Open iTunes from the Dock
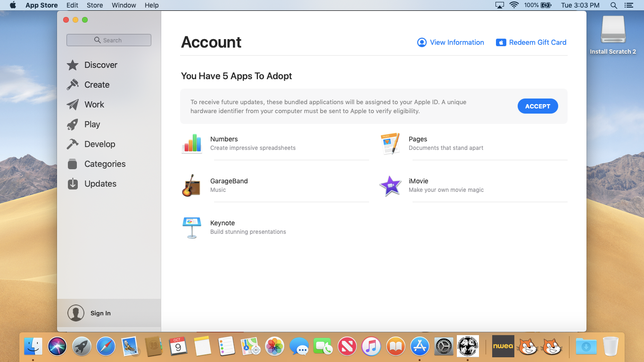 (371, 347)
